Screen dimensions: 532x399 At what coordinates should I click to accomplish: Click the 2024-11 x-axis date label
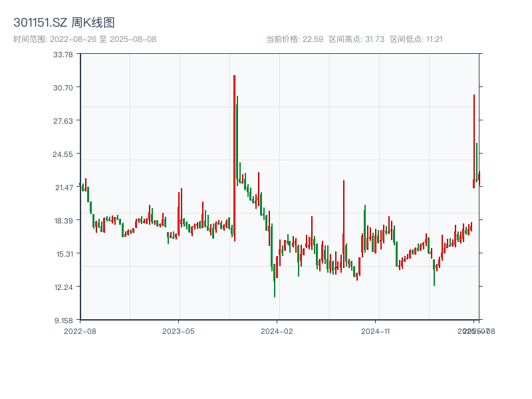click(x=376, y=331)
